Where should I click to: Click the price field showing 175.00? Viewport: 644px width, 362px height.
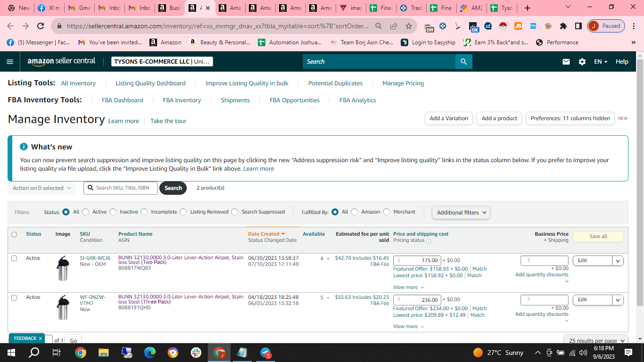(417, 261)
